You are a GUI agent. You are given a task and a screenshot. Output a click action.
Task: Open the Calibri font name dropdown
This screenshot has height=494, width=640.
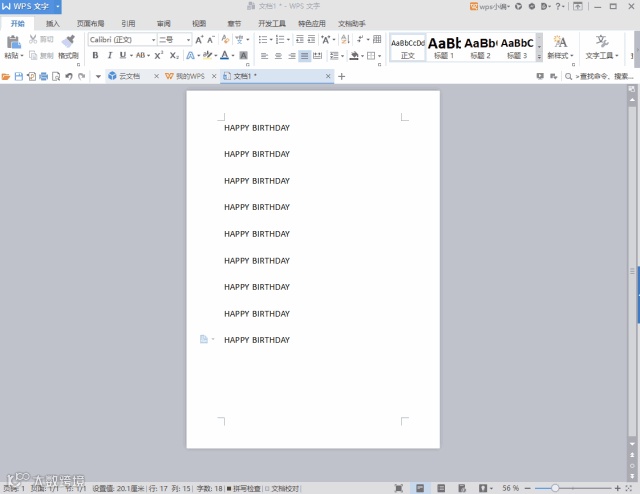point(153,40)
